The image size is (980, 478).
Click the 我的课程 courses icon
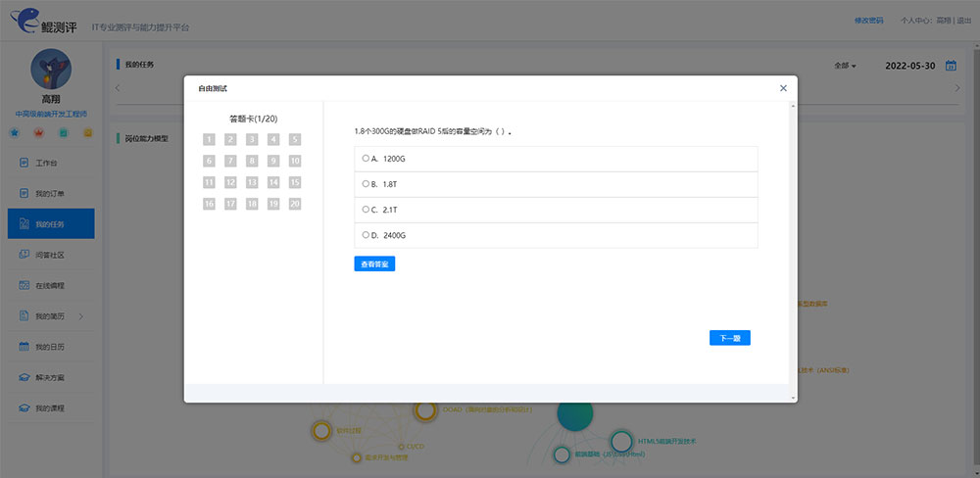click(25, 407)
